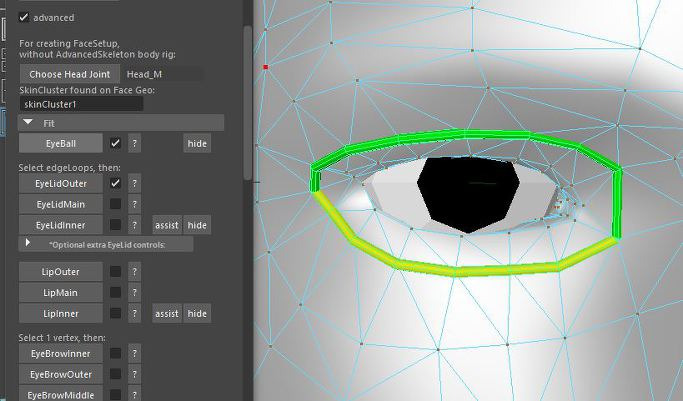Click the green upper eyelid edge loop

464,135
